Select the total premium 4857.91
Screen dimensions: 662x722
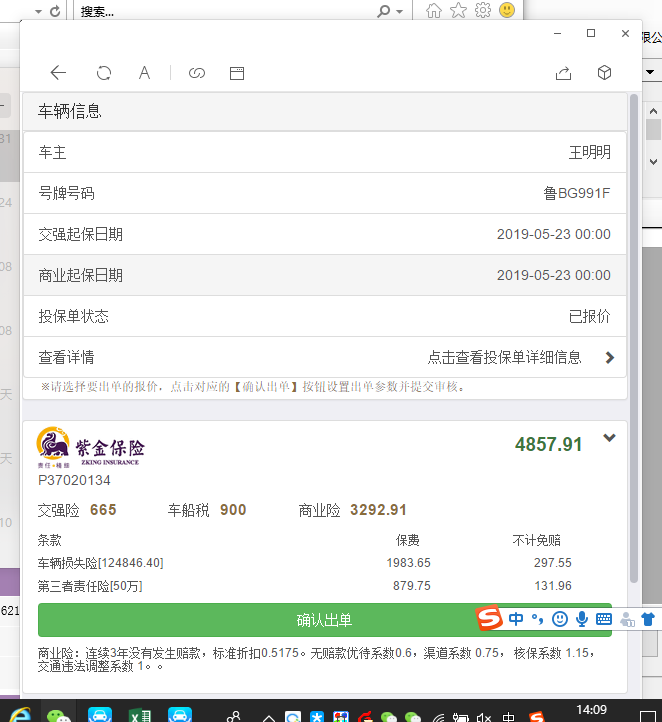[x=548, y=445]
